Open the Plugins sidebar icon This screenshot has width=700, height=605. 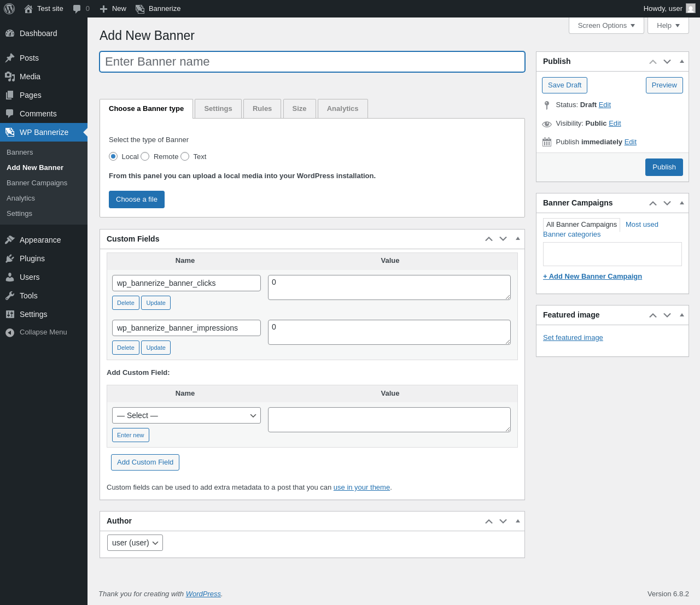(10, 259)
